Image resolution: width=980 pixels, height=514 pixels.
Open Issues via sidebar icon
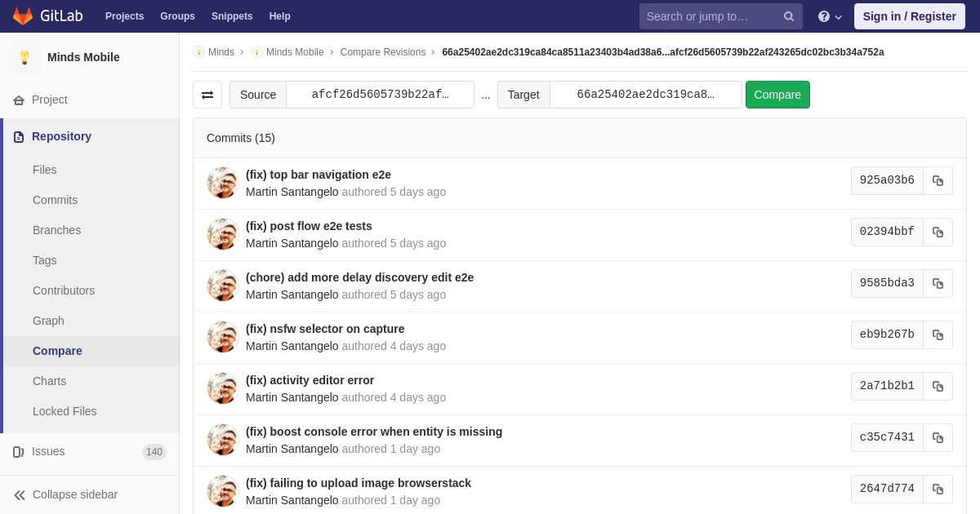(x=19, y=452)
